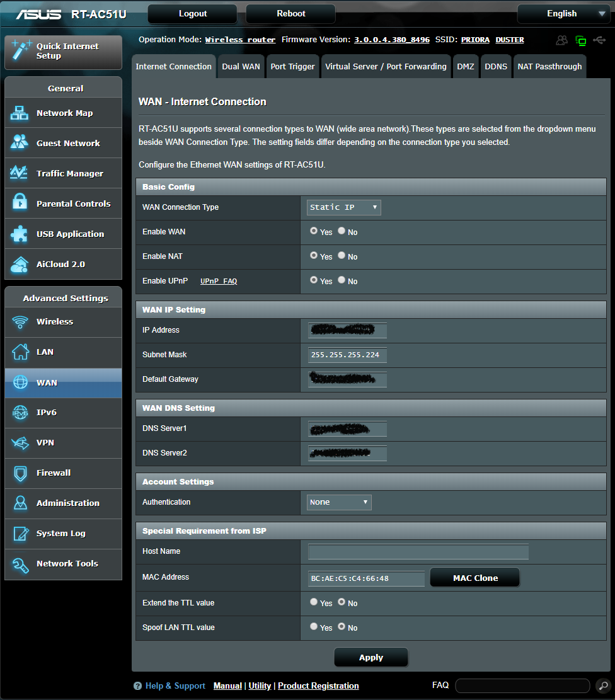Click the AiCloud 2.0 cloud icon
Viewport: 615px width, 700px height.
[x=19, y=264]
